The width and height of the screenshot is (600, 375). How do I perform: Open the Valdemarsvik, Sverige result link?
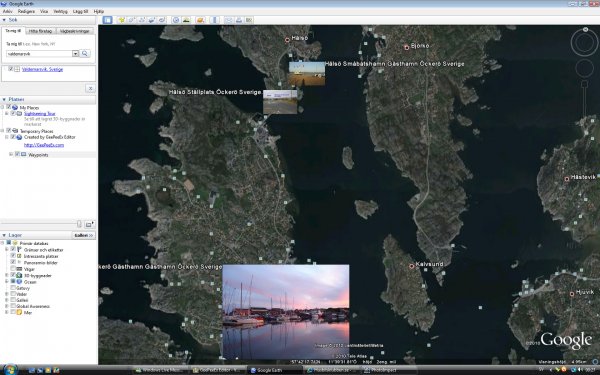pos(42,69)
